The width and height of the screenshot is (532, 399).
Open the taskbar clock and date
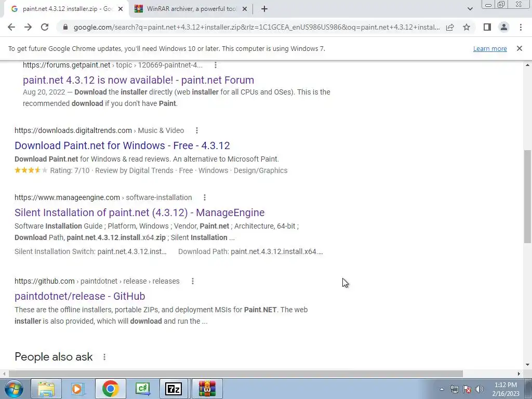(x=506, y=389)
